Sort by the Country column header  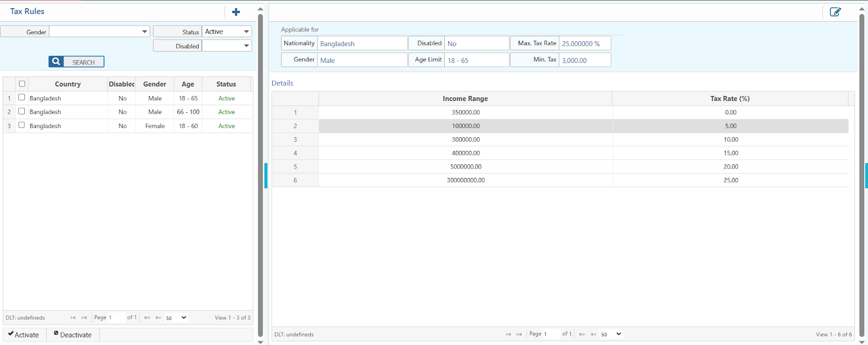pyautogui.click(x=68, y=84)
